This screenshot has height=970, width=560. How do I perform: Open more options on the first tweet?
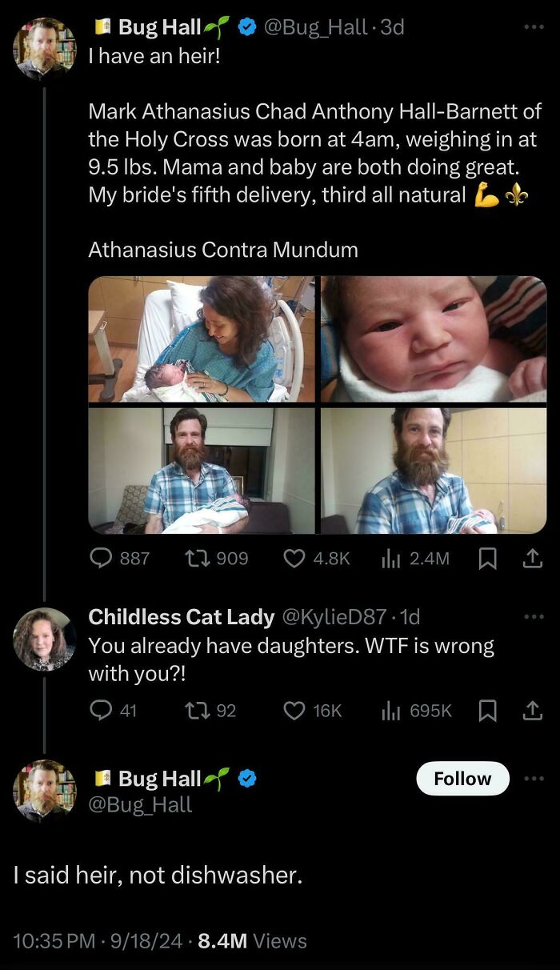click(533, 27)
